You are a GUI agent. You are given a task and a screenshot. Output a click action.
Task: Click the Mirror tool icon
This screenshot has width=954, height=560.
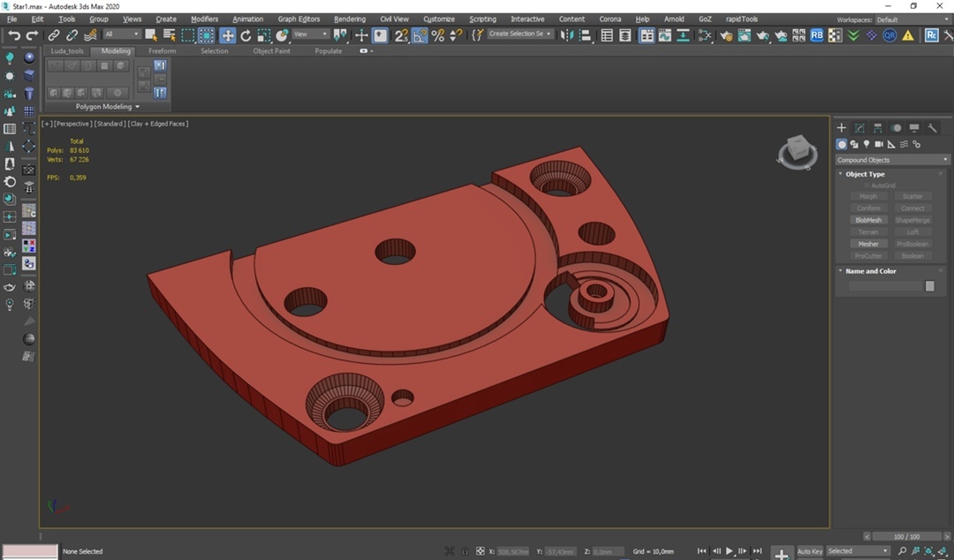tap(567, 35)
